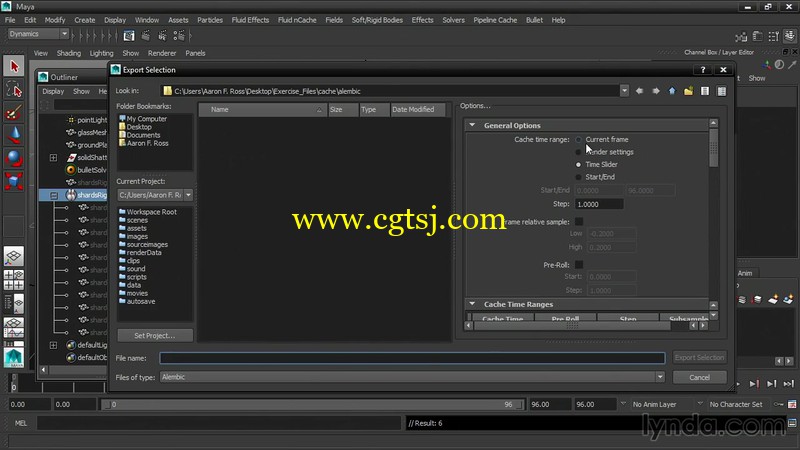Click the MEL command line input

pos(219,423)
